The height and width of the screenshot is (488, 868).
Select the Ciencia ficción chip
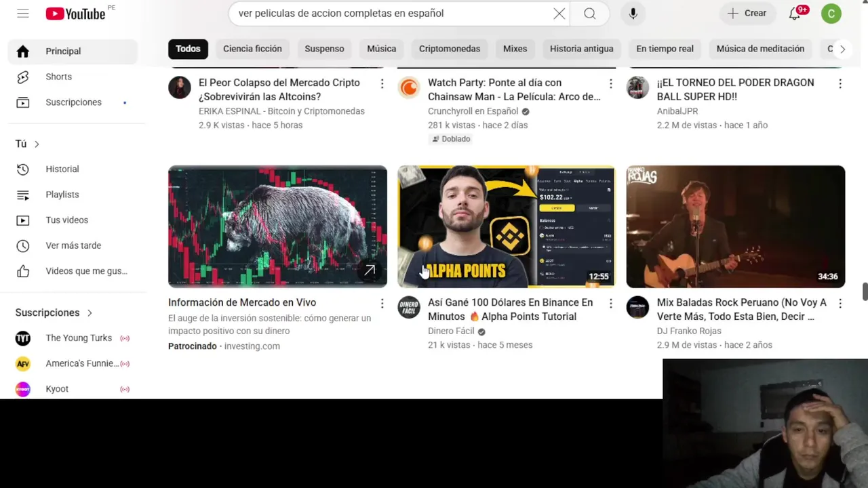pyautogui.click(x=252, y=49)
